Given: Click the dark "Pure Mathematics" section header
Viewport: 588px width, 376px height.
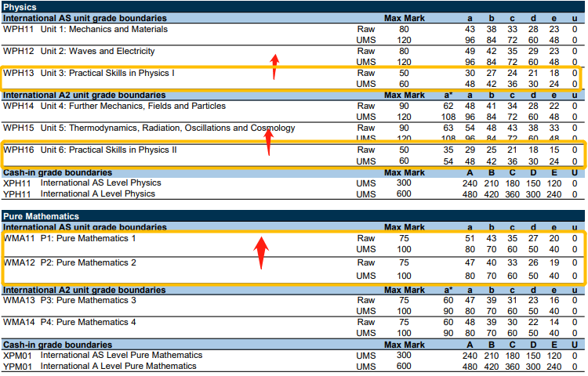Looking at the screenshot, I should (40, 215).
